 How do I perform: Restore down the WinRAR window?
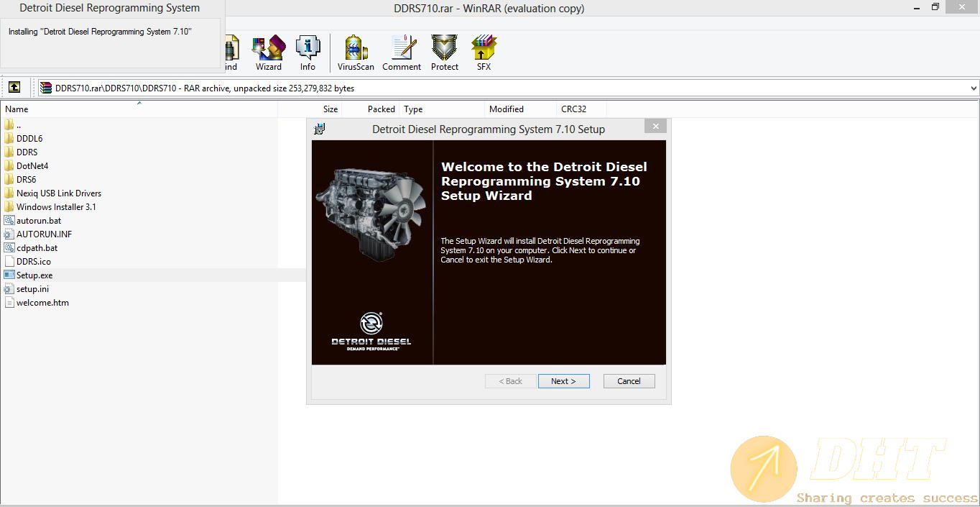click(935, 7)
